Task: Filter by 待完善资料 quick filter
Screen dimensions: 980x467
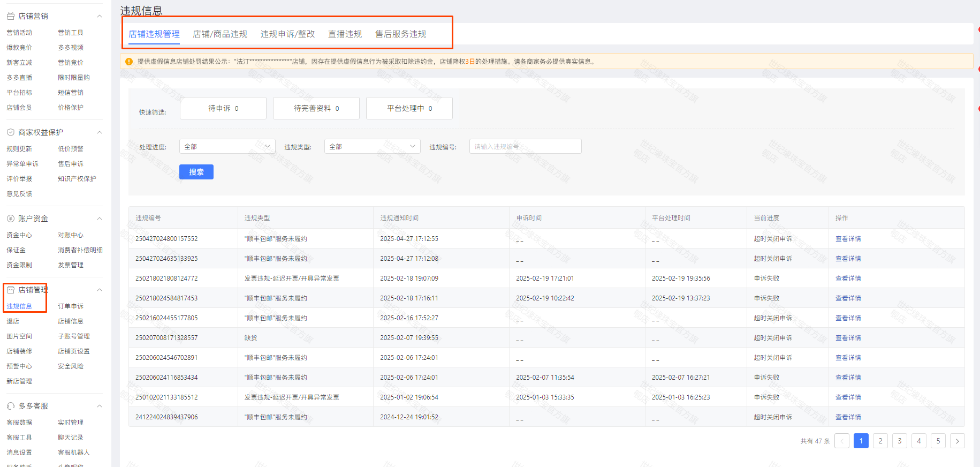Action: (x=316, y=108)
